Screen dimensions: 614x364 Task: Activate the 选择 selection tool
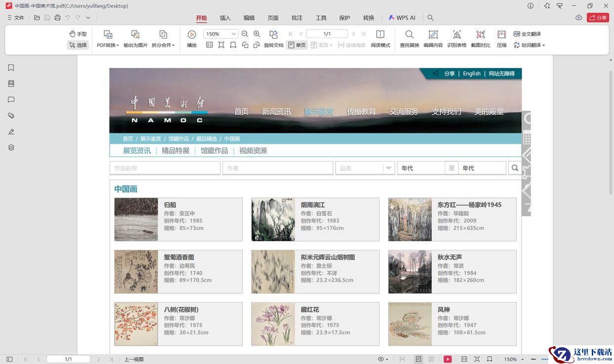click(78, 45)
